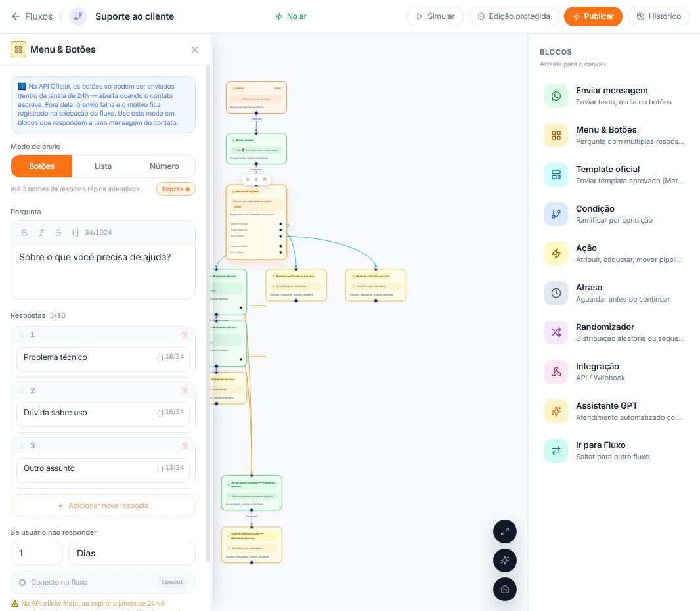This screenshot has height=611, width=700.
Task: Delete answer 1 with trash icon
Action: coord(185,335)
